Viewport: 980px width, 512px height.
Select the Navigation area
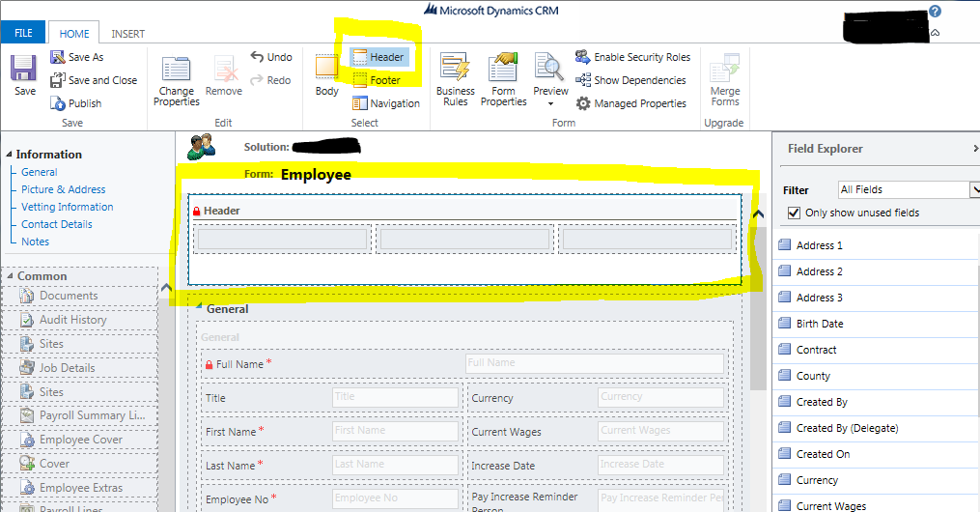click(x=385, y=103)
